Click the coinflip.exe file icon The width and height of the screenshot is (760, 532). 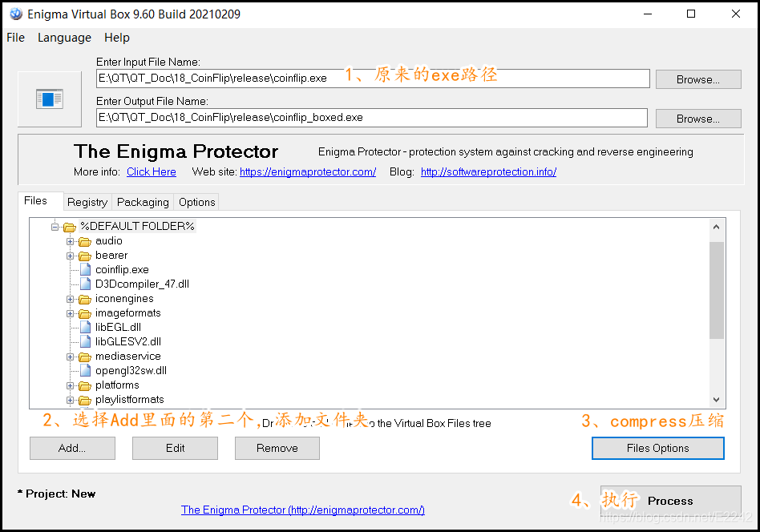[85, 269]
